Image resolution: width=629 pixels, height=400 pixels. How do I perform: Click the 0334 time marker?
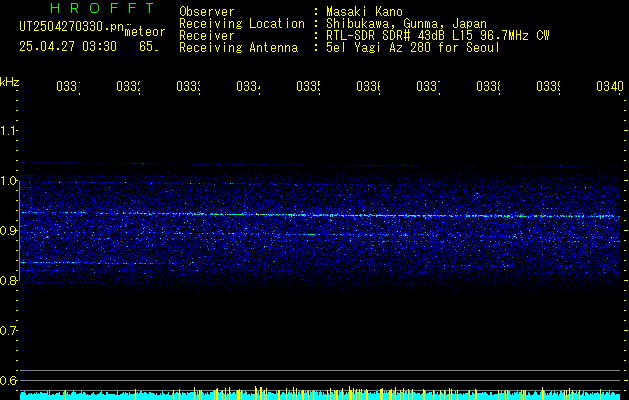coord(248,86)
